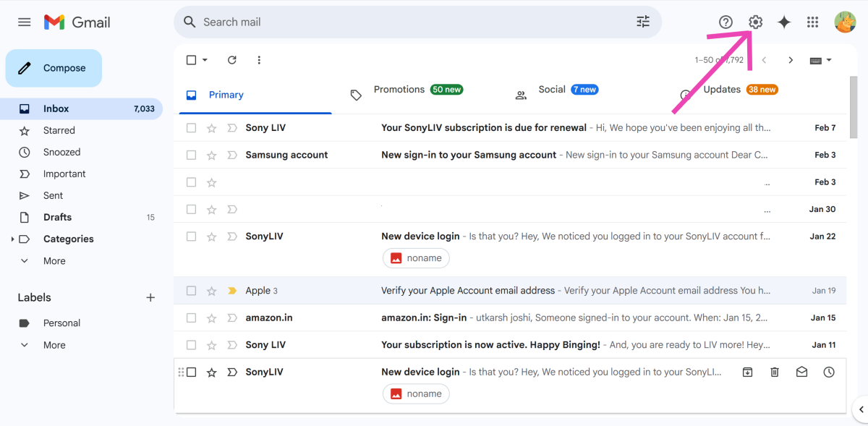Click the Gemini sparkle icon
The height and width of the screenshot is (426, 868).
[784, 22]
